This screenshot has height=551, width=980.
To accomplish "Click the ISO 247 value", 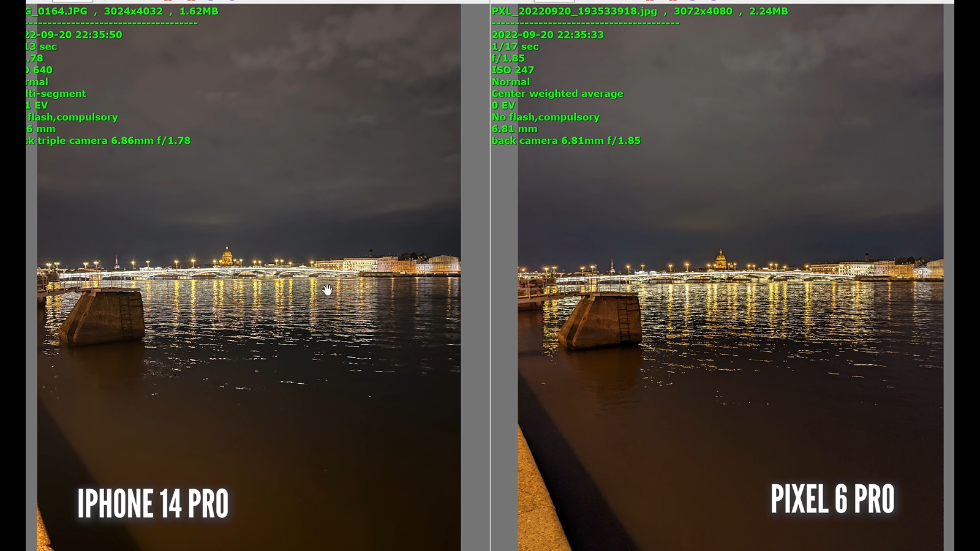I will coord(513,70).
